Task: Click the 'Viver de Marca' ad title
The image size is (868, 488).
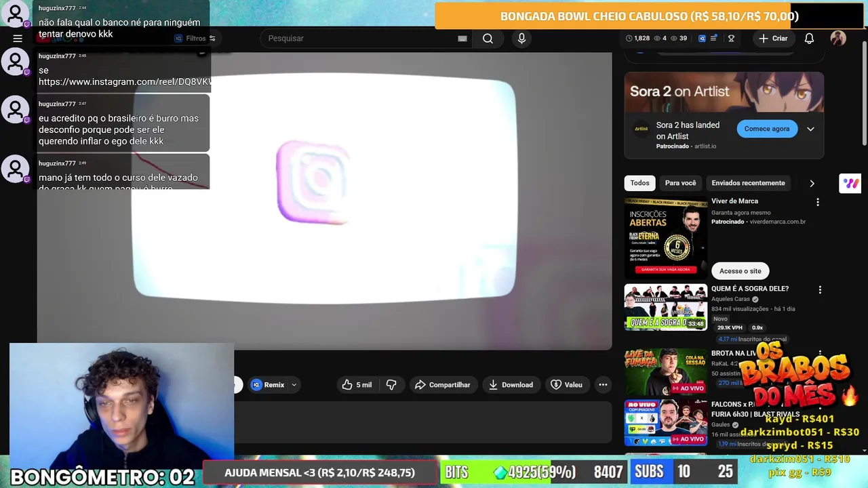Action: coord(734,201)
